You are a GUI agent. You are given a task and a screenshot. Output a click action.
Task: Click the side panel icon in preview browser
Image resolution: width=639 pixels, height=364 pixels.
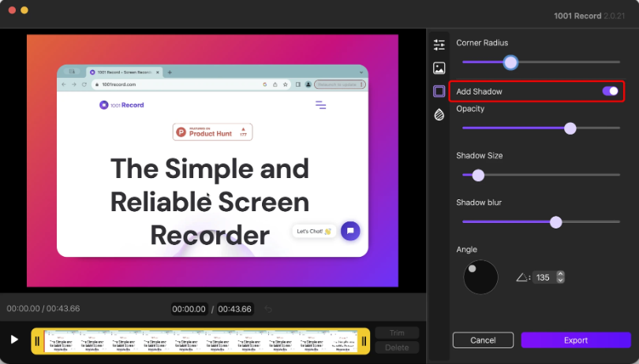(298, 84)
